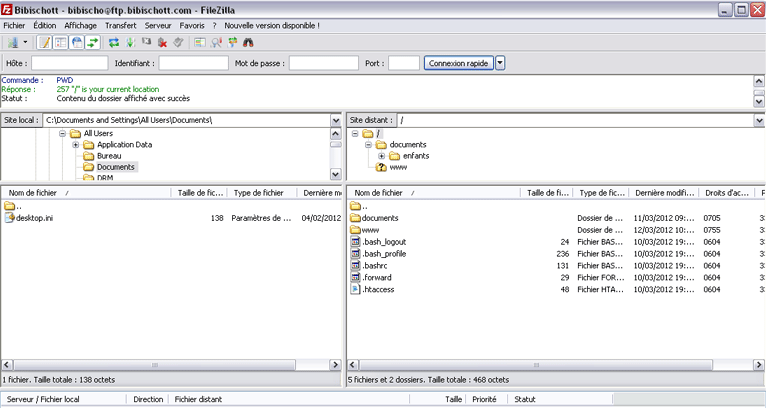This screenshot has height=408, width=766.
Task: Open directory listing filters icon
Action: coord(199,43)
